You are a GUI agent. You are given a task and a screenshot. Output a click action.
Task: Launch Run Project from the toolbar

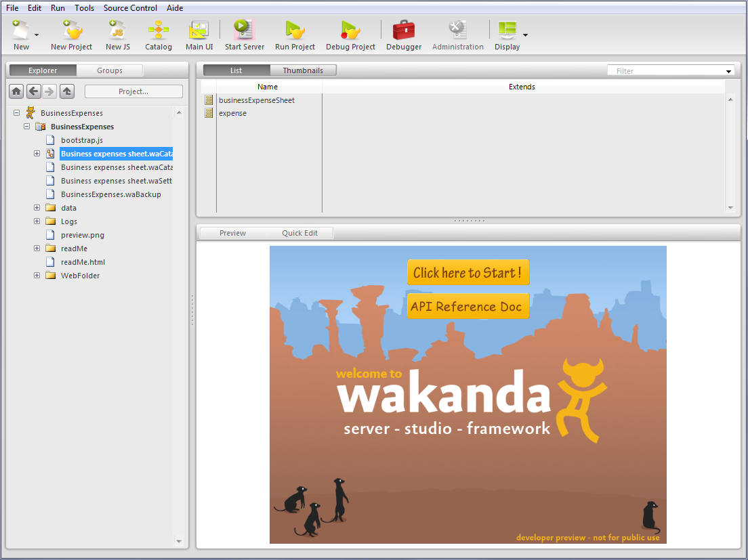point(295,30)
